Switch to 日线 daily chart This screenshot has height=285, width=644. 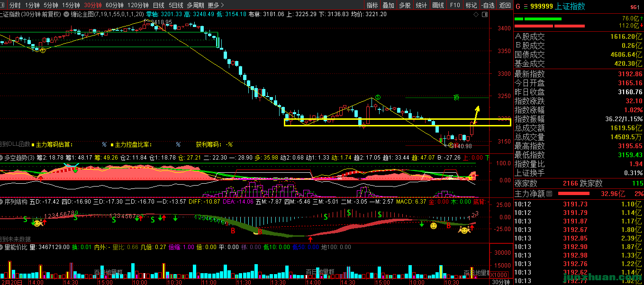(x=159, y=5)
